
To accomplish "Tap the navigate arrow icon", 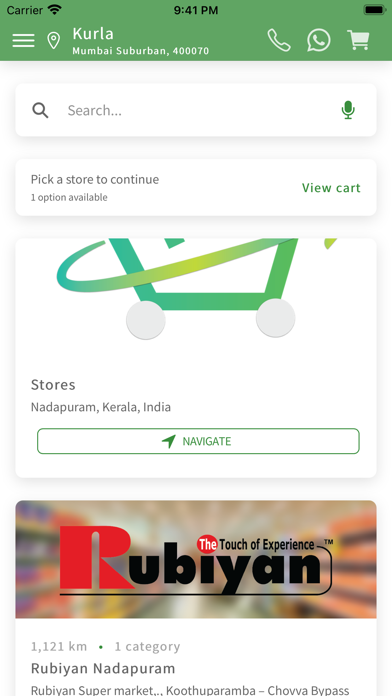I will pos(169,441).
